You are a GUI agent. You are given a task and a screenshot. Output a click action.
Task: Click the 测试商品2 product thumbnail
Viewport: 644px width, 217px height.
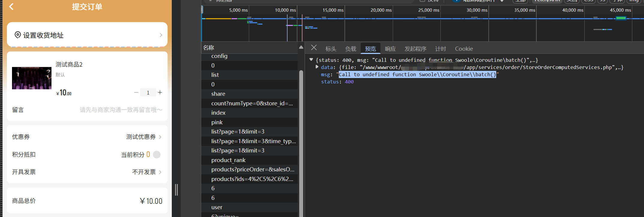point(32,78)
